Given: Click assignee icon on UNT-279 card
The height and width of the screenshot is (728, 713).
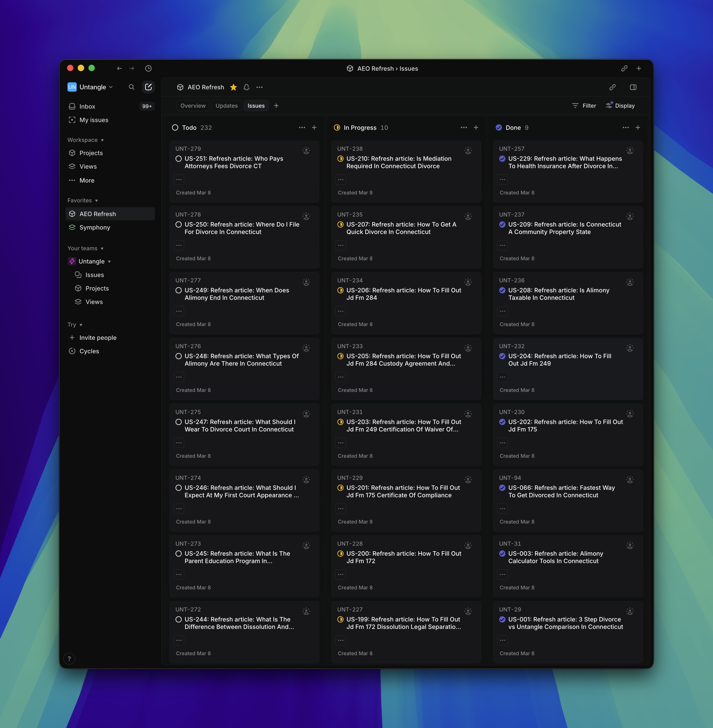Looking at the screenshot, I should click(x=306, y=150).
